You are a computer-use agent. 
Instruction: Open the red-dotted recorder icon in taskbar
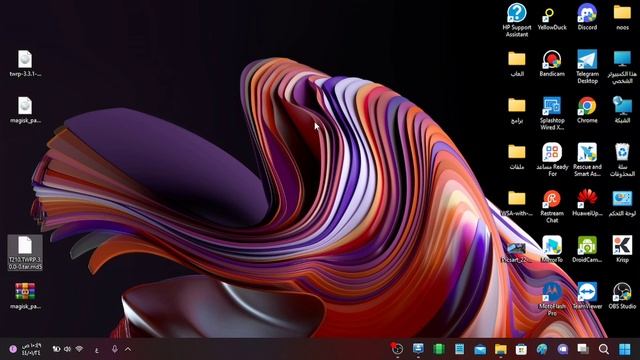(x=397, y=349)
